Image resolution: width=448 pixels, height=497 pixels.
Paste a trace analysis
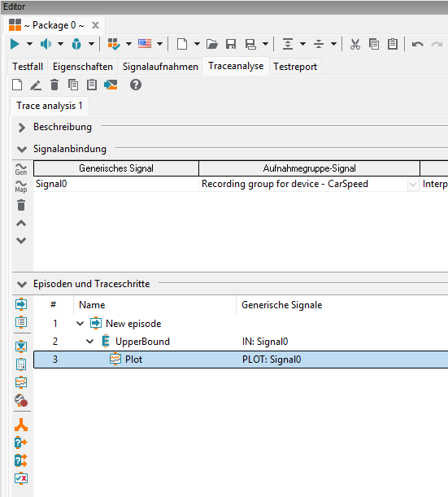click(92, 85)
